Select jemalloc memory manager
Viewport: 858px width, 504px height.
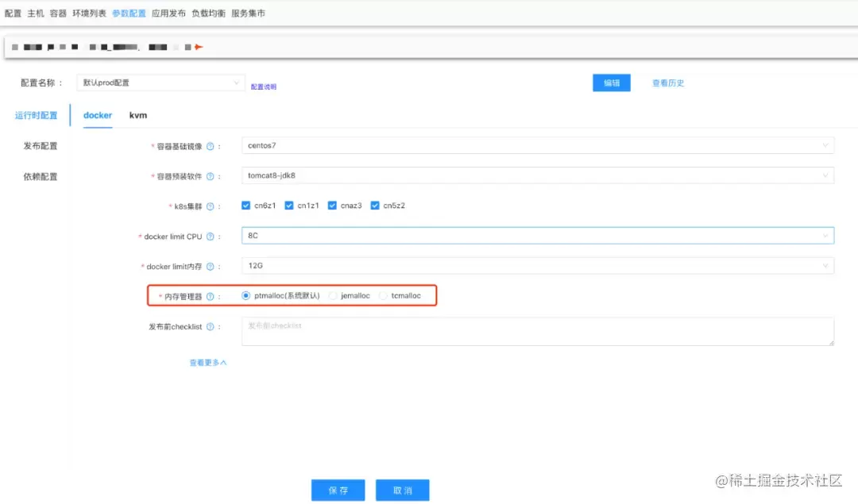(333, 296)
